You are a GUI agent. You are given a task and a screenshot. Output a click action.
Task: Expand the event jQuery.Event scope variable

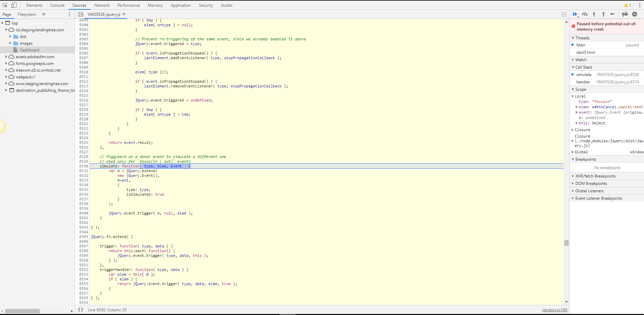point(576,112)
